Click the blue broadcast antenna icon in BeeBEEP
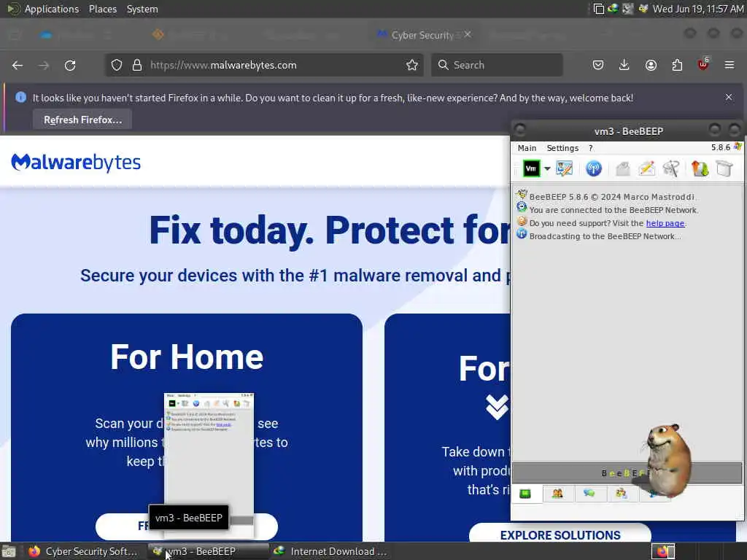This screenshot has width=747, height=560. [x=594, y=168]
